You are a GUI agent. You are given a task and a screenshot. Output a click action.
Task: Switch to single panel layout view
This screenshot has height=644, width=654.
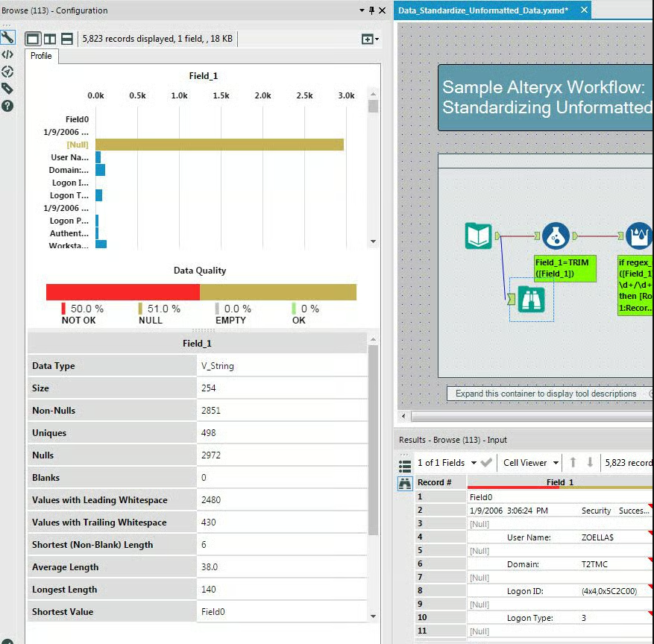point(33,40)
